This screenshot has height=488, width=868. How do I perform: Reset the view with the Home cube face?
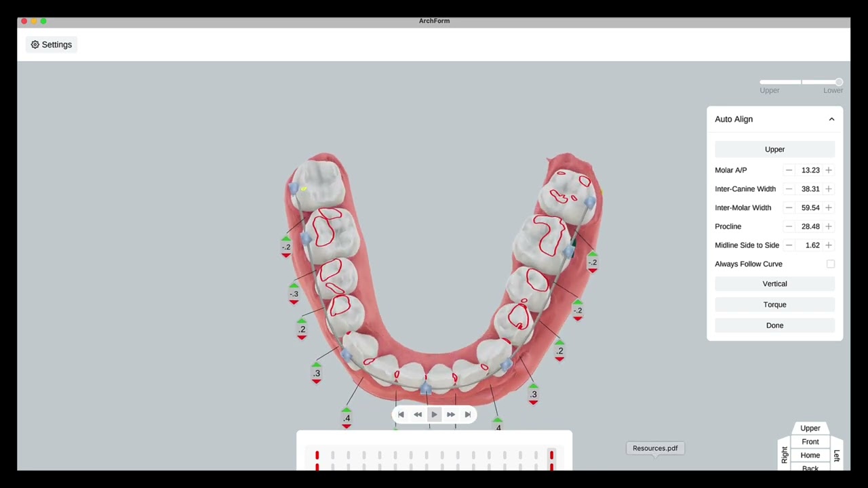tap(810, 455)
